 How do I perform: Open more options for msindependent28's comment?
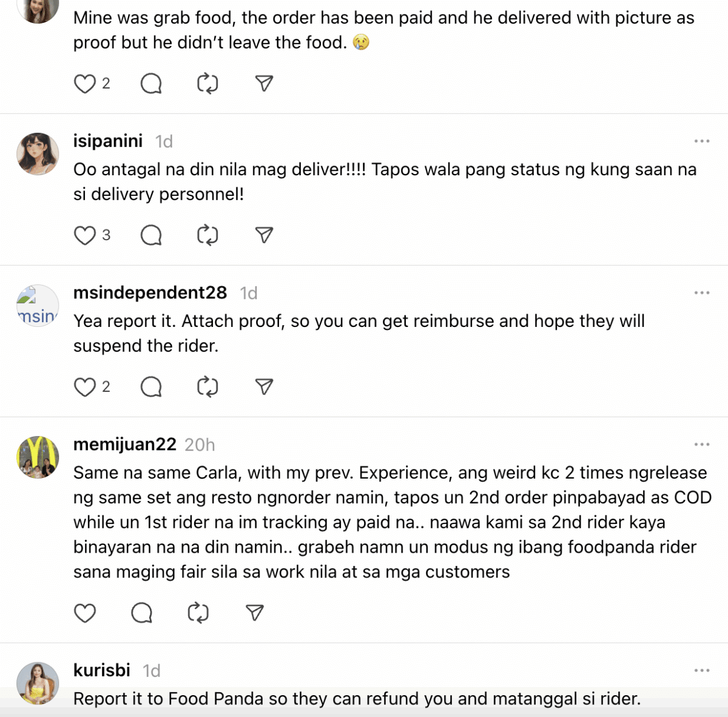tap(702, 293)
